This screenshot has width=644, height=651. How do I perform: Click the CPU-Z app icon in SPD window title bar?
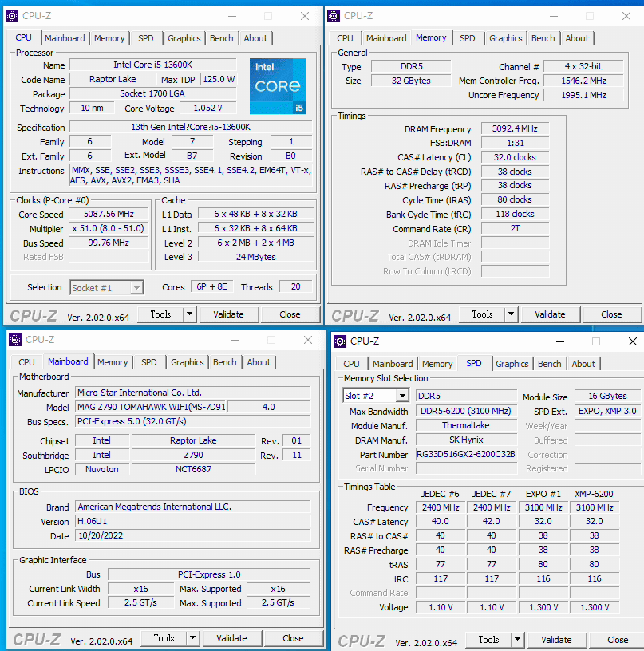(340, 341)
